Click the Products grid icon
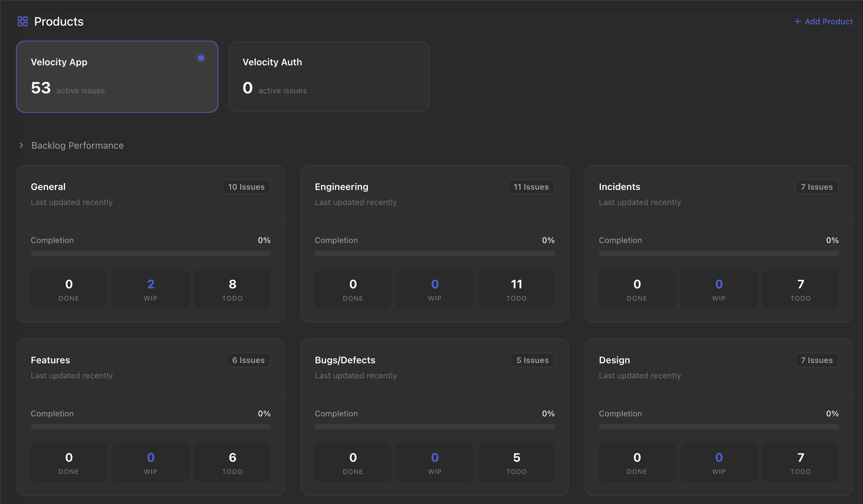Viewport: 863px width, 504px height. 23,21
